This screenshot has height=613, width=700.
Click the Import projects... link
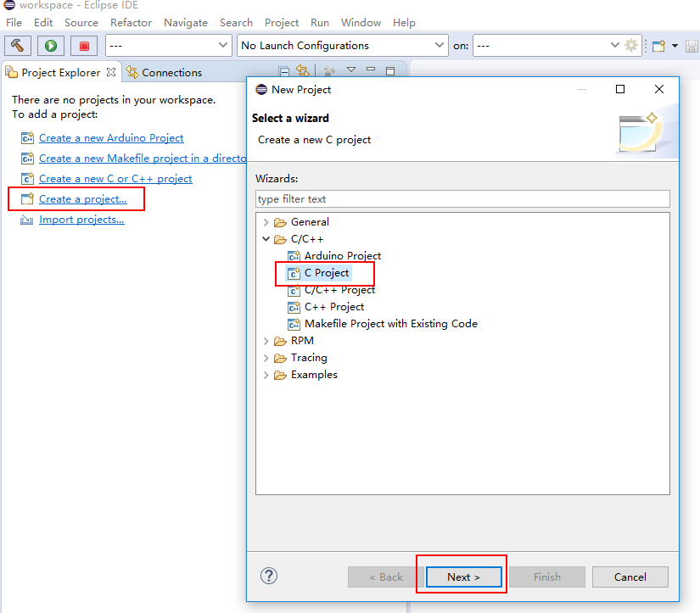coord(81,220)
